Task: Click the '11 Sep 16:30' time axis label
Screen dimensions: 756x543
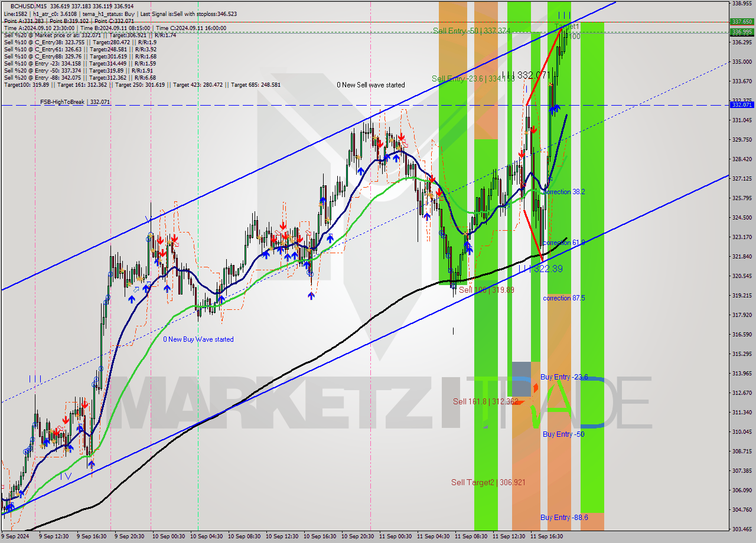Action: point(546,537)
